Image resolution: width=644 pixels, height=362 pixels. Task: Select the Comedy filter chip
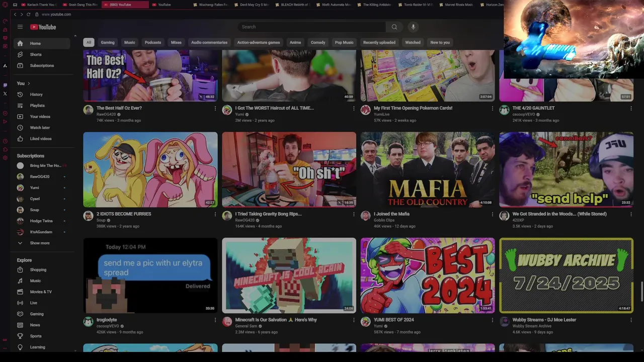(318, 42)
